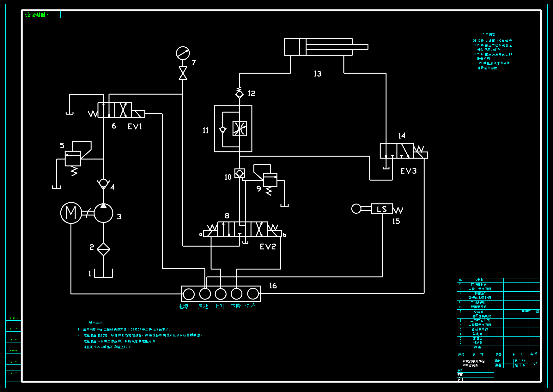The width and height of the screenshot is (553, 392).
Task: Click the 上升 indicator circle on control panel
Action: [x=221, y=294]
